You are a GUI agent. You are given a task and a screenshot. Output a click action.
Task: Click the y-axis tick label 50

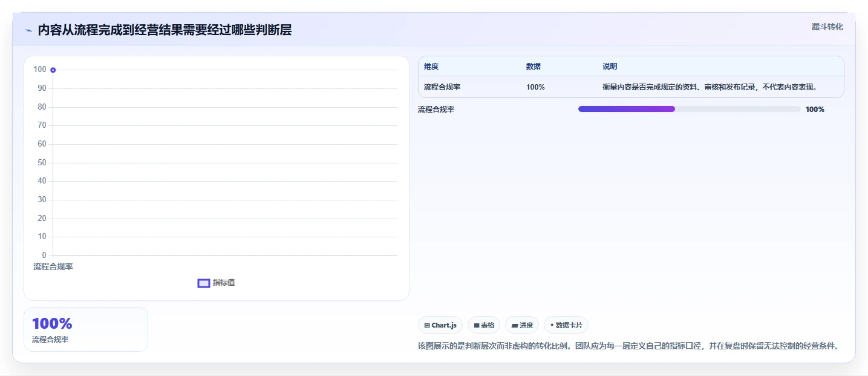click(42, 163)
